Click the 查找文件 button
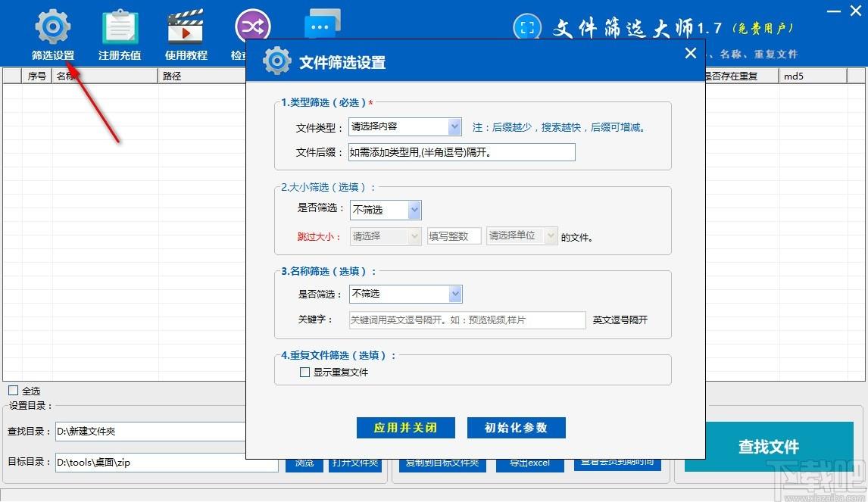This screenshot has width=868, height=502. pyautogui.click(x=769, y=447)
